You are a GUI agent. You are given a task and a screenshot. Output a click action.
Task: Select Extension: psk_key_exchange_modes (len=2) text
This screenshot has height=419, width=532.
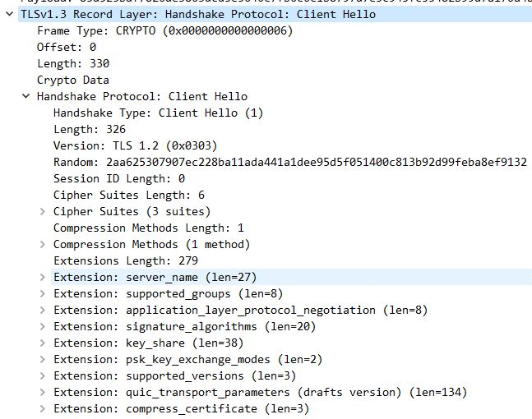point(188,359)
